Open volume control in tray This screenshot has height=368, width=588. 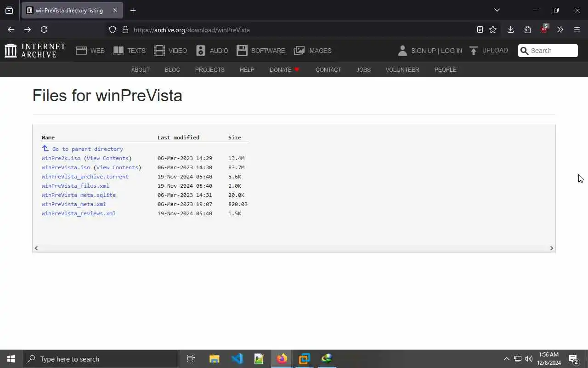click(x=529, y=359)
